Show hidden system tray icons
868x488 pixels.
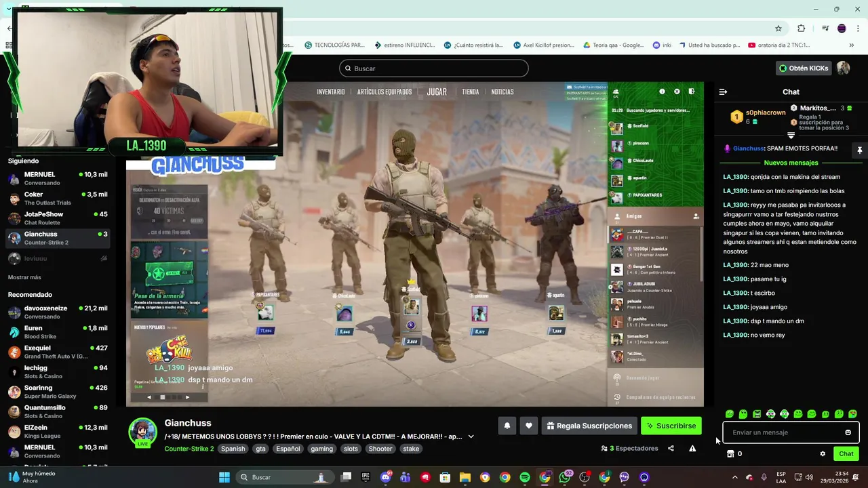click(734, 477)
